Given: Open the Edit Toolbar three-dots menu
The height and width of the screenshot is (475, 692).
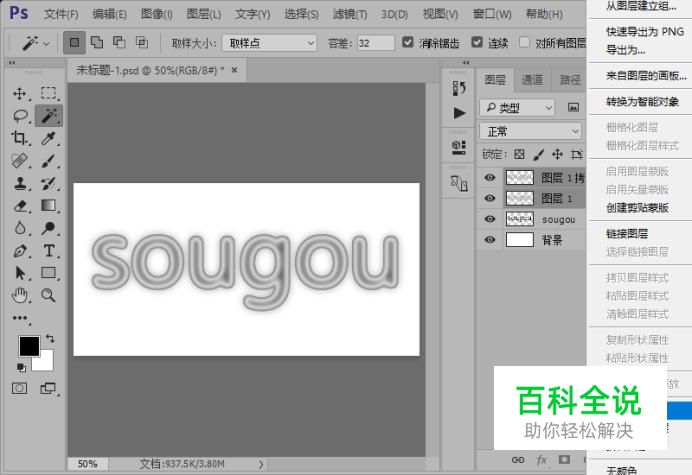Looking at the screenshot, I should click(x=19, y=318).
